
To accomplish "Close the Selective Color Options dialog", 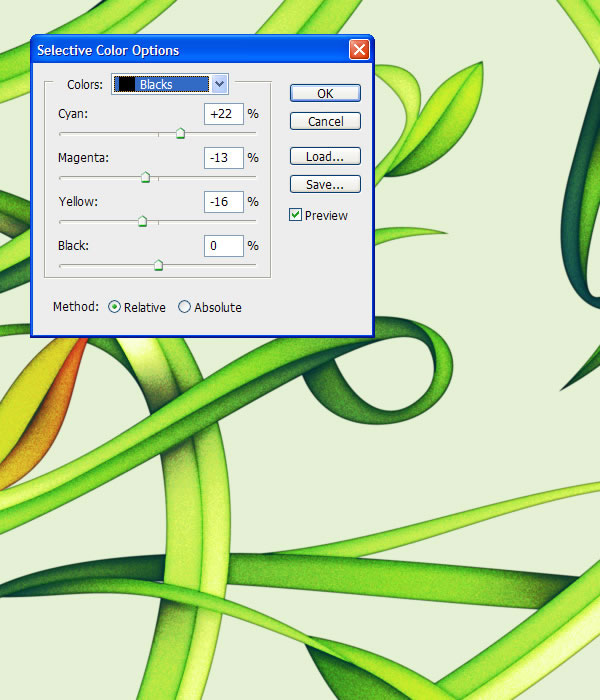I will coord(359,50).
